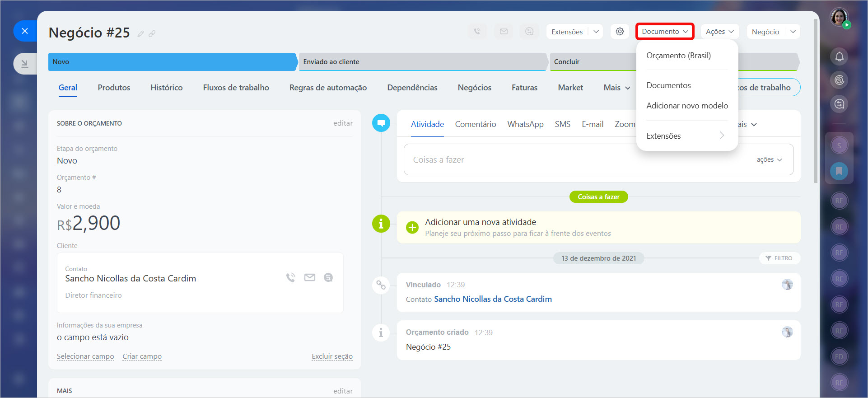Message contact Sancho Nicollas via chat icon
Screen dimensions: 868x398
point(328,277)
